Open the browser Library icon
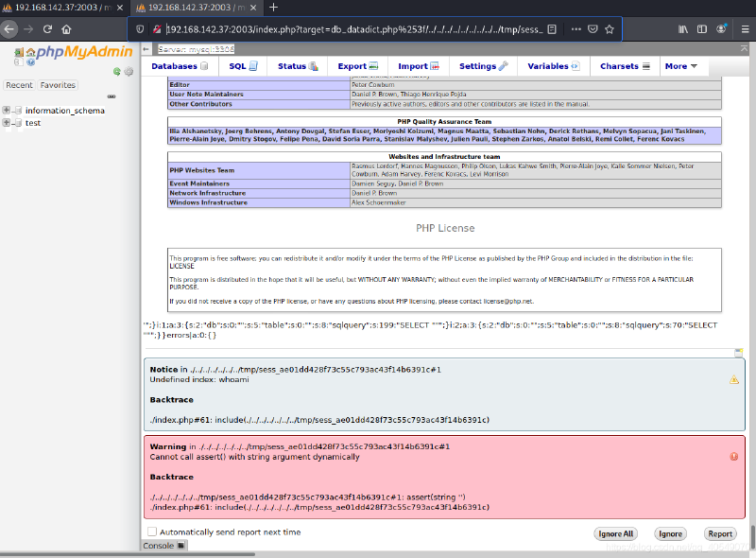 point(683,29)
